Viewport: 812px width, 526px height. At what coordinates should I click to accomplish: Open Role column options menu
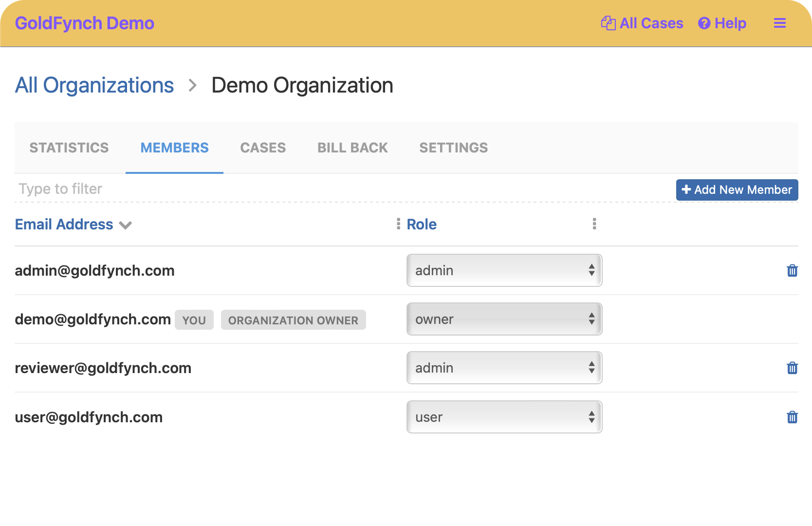pyautogui.click(x=594, y=224)
